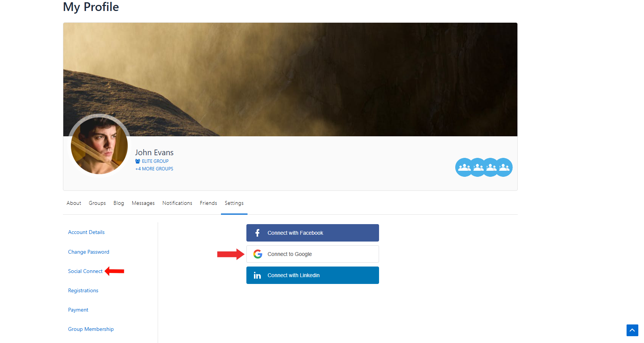Connect with Facebook
This screenshot has height=343, width=644.
(x=312, y=233)
